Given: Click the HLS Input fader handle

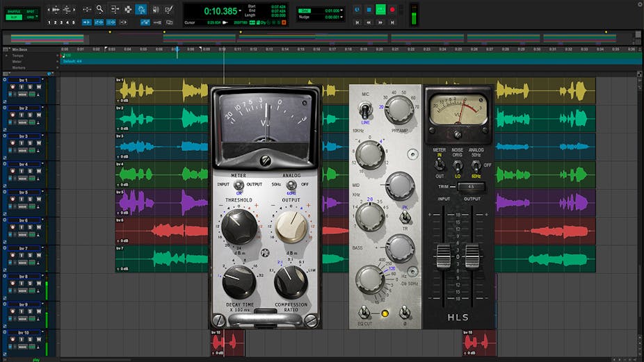Looking at the screenshot, I should tap(443, 256).
